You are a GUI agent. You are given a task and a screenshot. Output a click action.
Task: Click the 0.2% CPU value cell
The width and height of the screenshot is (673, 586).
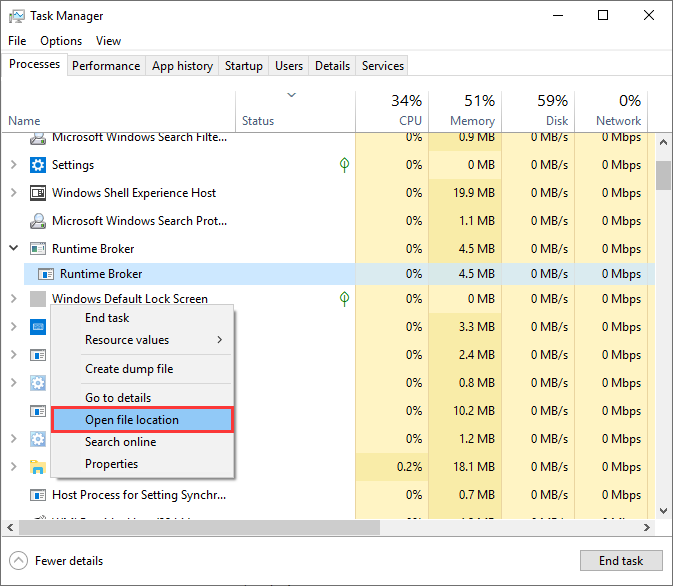click(x=392, y=467)
